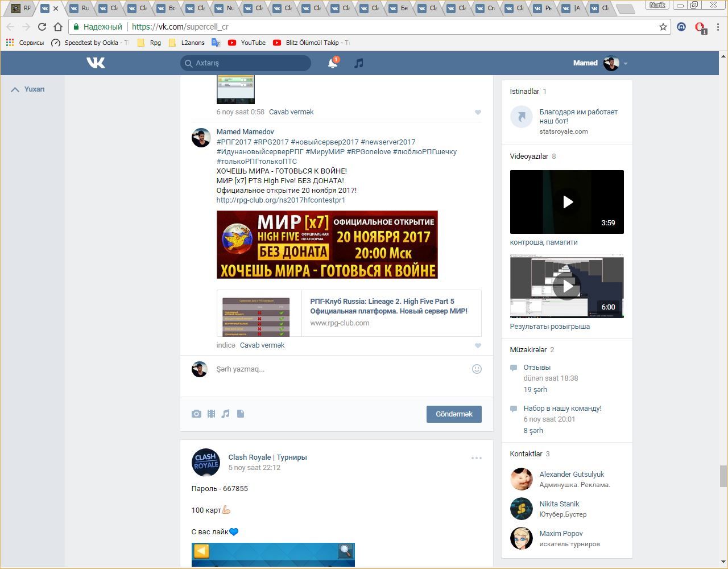Open the music note icon in header

pyautogui.click(x=358, y=63)
